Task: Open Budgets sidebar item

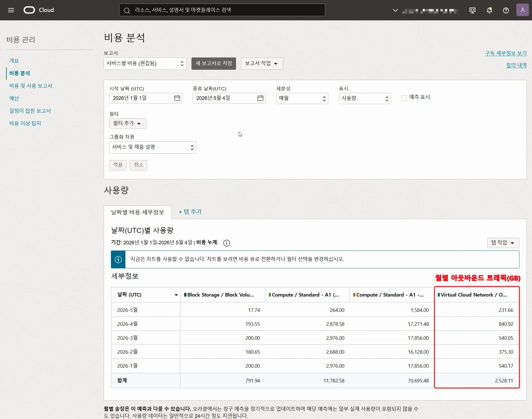Action: tap(14, 98)
